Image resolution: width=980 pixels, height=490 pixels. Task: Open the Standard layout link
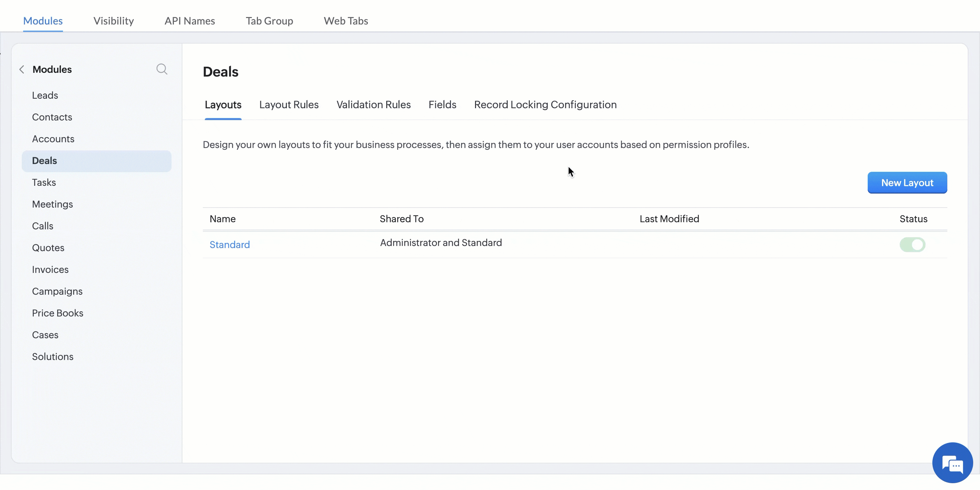(x=230, y=245)
